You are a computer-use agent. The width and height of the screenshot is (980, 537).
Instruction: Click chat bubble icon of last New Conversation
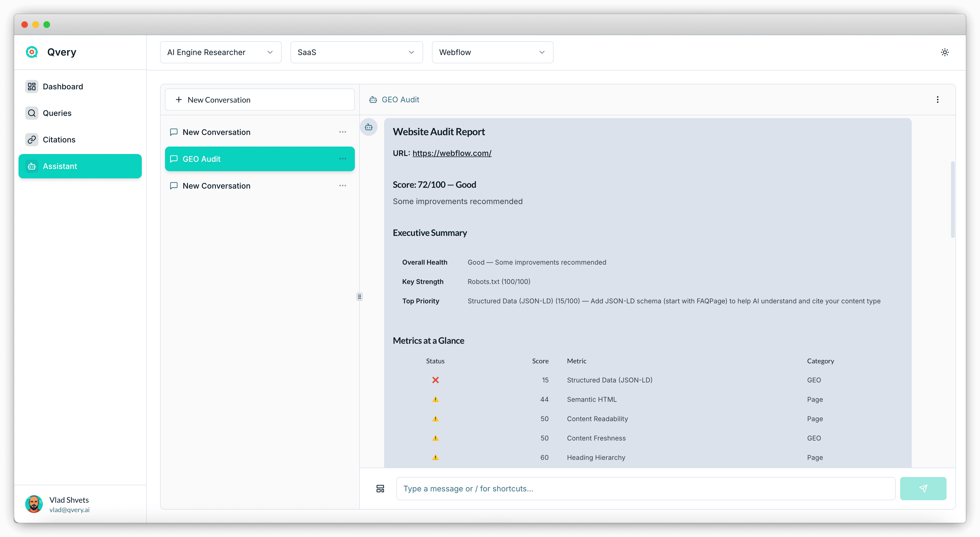174,186
